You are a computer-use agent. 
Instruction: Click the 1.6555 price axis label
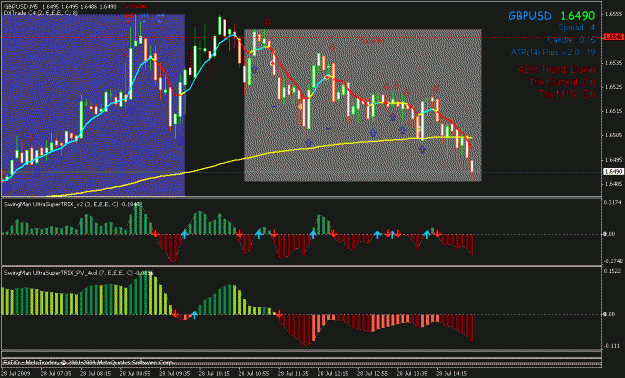tap(613, 14)
